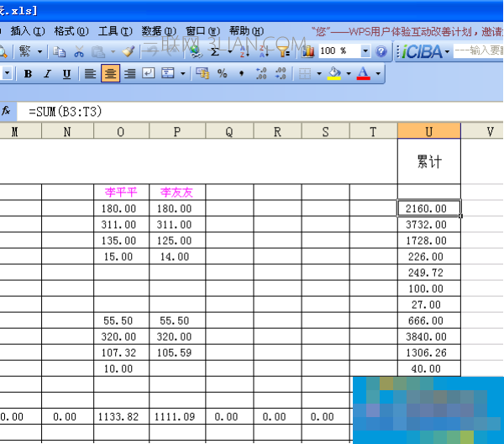The image size is (504, 444).
Task: Toggle Bold formatting
Action: pyautogui.click(x=29, y=74)
